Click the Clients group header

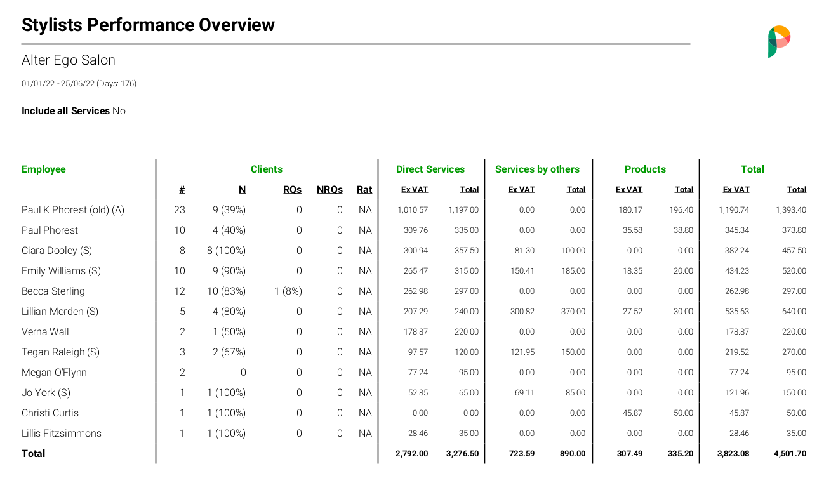tap(267, 169)
